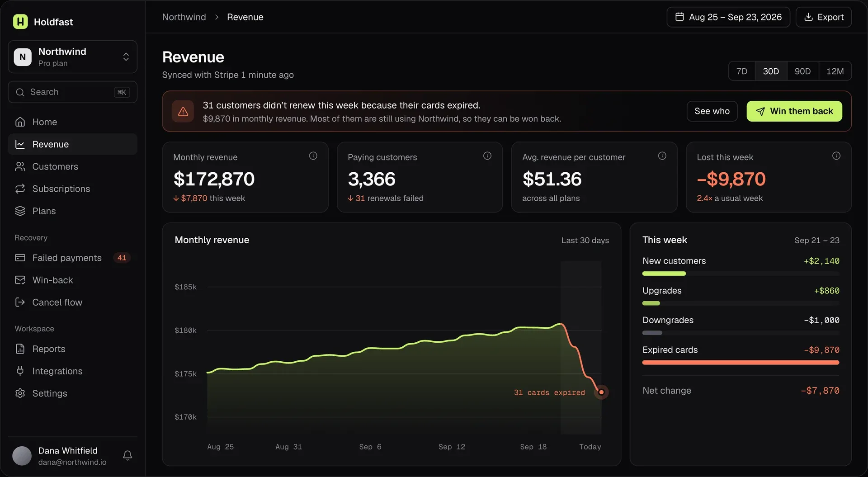This screenshot has height=477, width=868.
Task: Open Subscriptions page
Action: click(73, 189)
